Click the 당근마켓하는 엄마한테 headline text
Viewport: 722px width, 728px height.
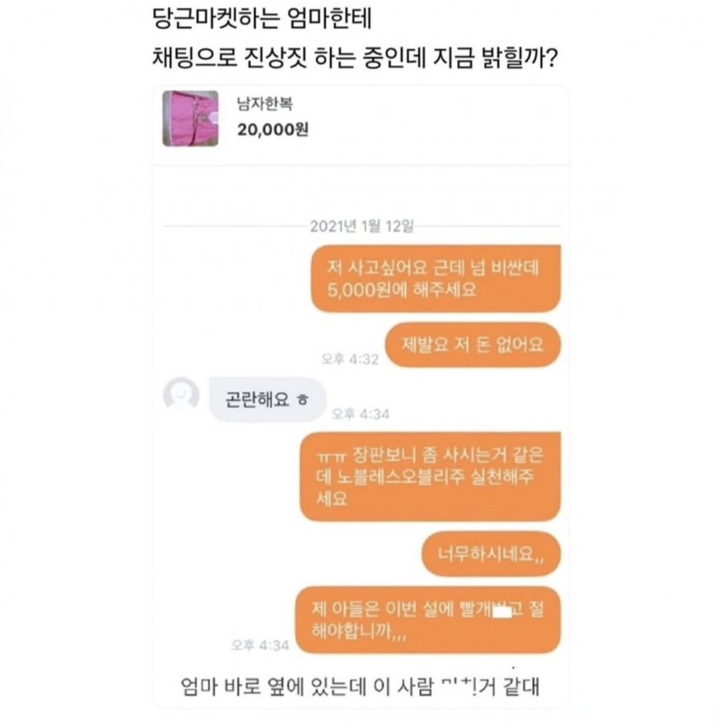click(262, 18)
